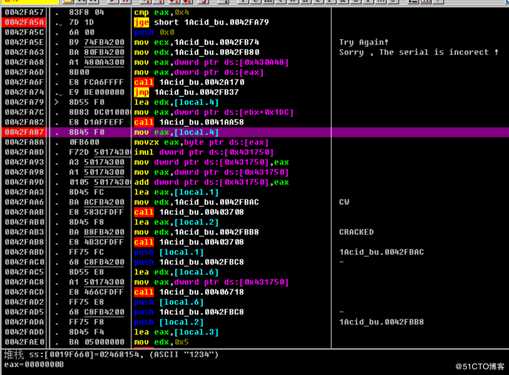Click highlighted 'mov eax,[local.4]' instruction
Viewport: 509px width, 375px height.
(x=176, y=132)
